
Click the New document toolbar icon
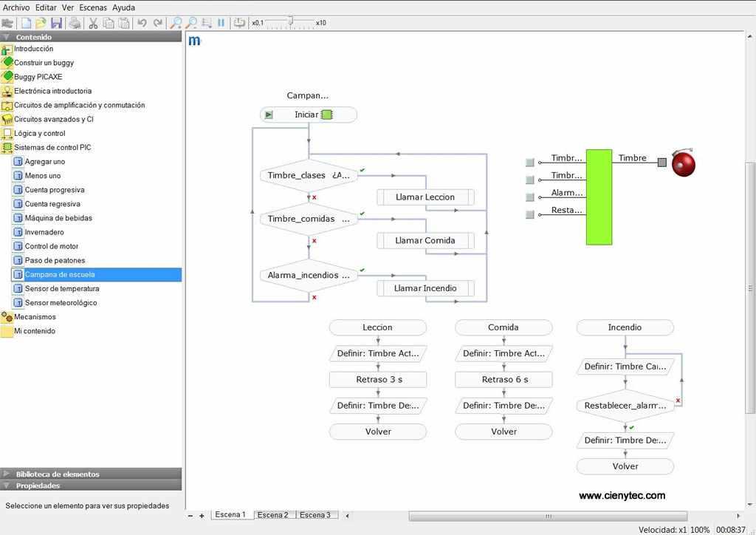[26, 23]
